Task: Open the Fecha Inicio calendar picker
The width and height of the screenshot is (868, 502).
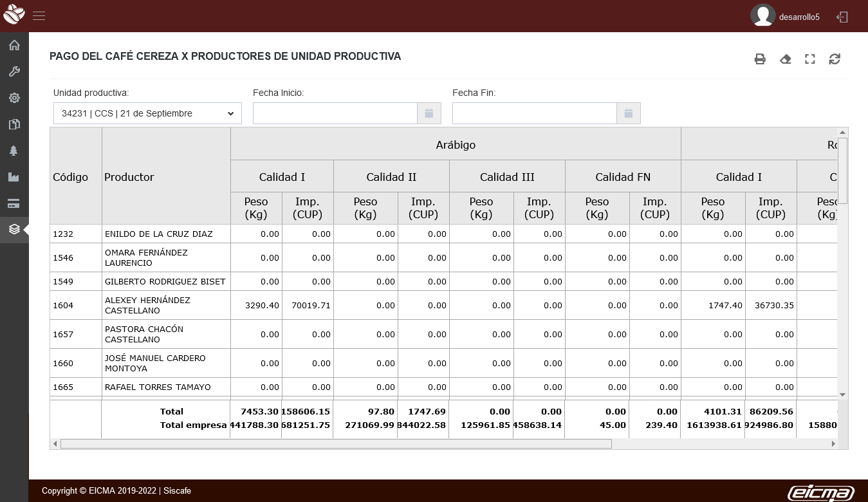Action: (x=429, y=113)
